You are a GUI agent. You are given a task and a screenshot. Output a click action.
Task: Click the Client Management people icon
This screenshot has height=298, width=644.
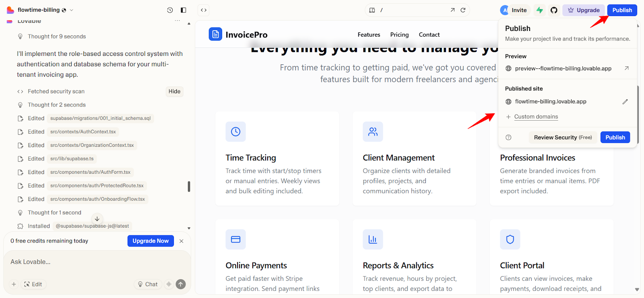(x=373, y=132)
